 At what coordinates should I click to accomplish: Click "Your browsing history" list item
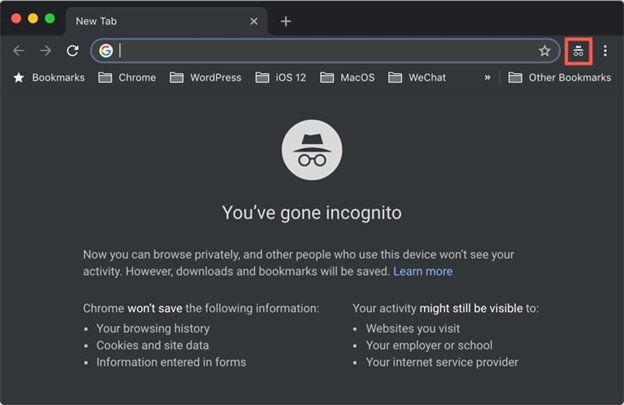[x=153, y=329]
